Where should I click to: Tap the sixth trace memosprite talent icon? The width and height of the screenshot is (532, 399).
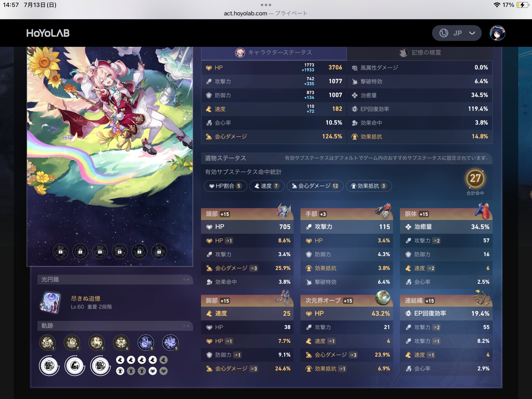[171, 343]
